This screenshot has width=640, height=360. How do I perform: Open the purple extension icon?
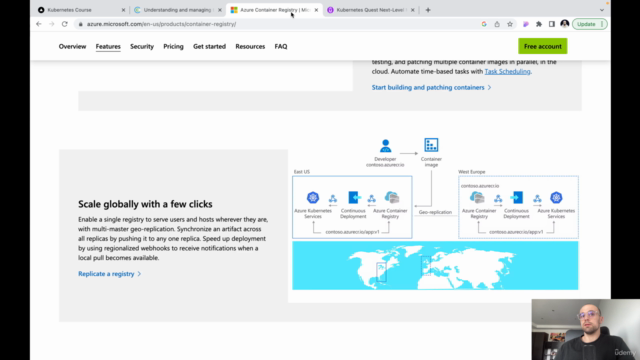pos(526,24)
